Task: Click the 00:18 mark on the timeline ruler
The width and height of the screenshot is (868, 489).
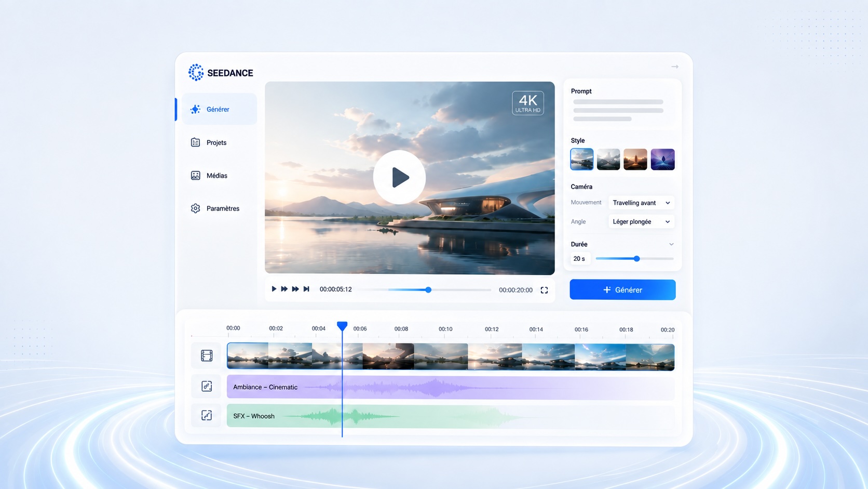Action: pyautogui.click(x=626, y=329)
